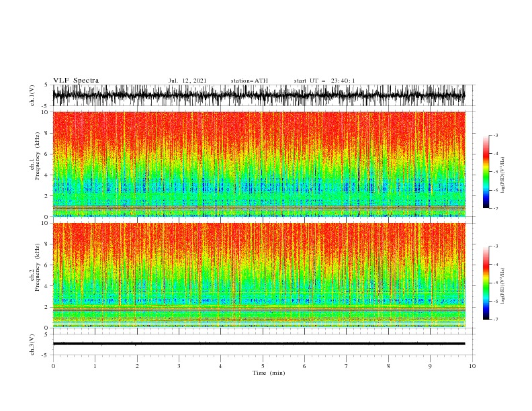Click the horizontal band near 1 kHz in ch.1
Viewport: 532px width, 411px height.
tap(259, 207)
